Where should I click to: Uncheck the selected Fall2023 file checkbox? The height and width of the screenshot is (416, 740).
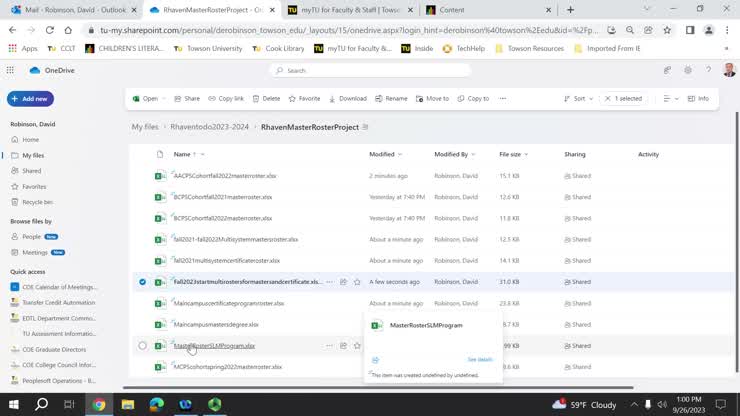[142, 282]
